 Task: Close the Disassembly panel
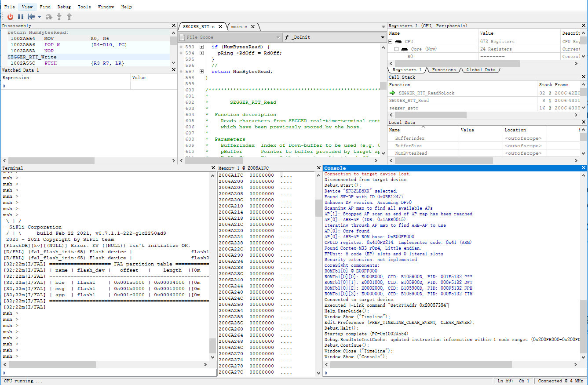point(174,26)
